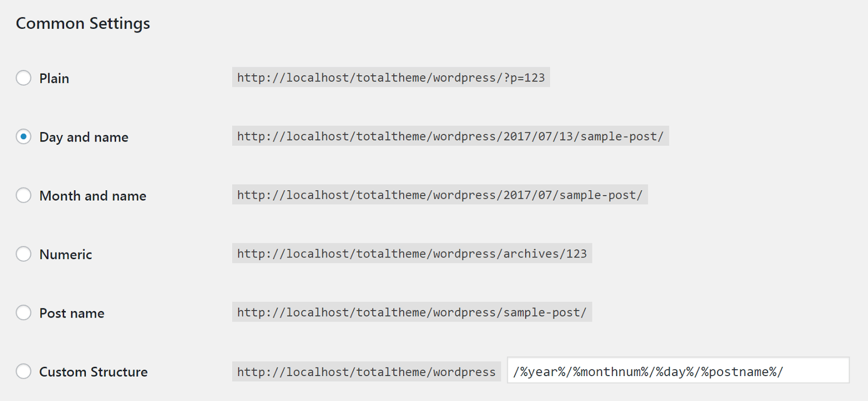Click the "Custom Structure" label text
Image resolution: width=868 pixels, height=401 pixels.
point(93,372)
